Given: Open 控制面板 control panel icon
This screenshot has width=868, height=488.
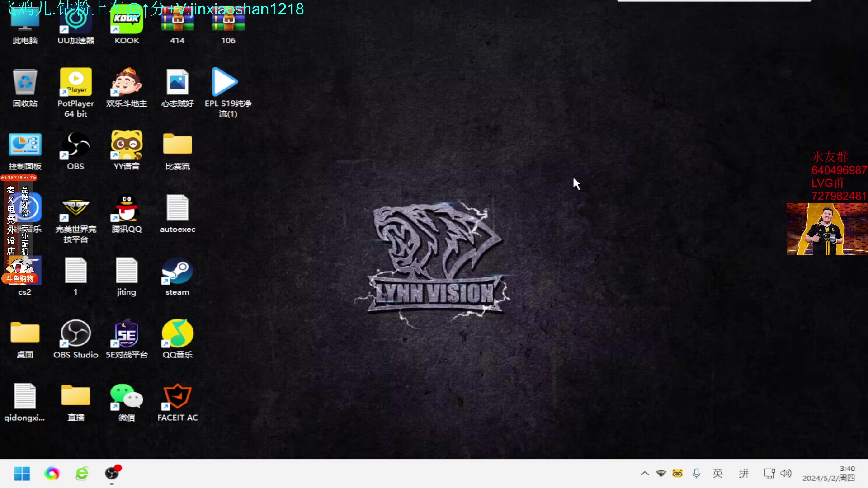Looking at the screenshot, I should tap(25, 151).
